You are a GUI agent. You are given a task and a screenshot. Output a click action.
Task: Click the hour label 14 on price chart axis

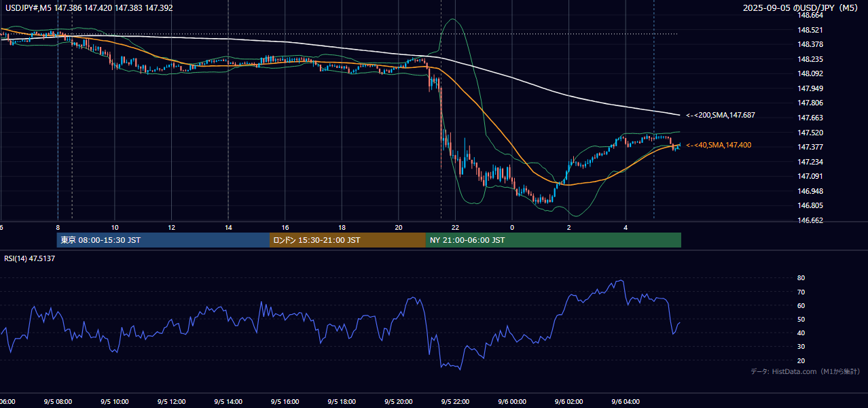click(x=228, y=227)
